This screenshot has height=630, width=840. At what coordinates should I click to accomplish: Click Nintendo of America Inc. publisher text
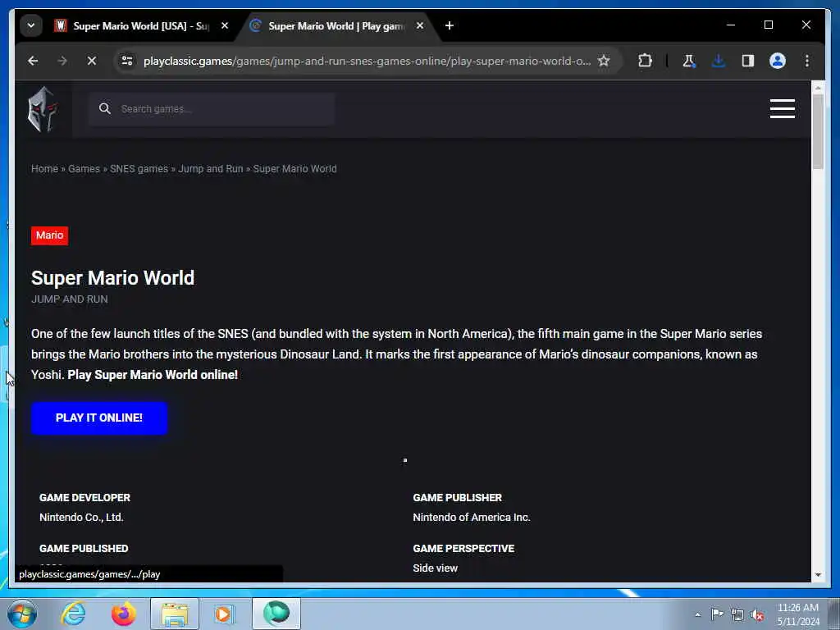(x=472, y=518)
